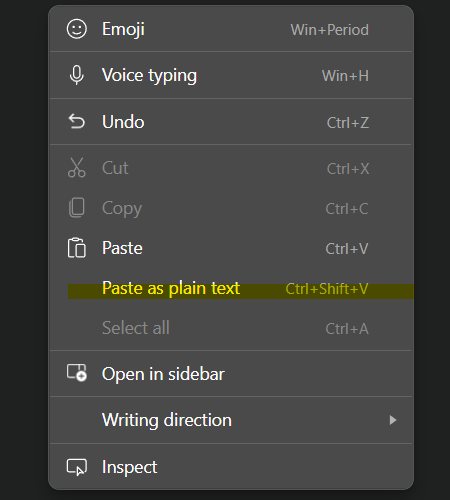Click the Emoji smiley face icon
Viewport: 450px width, 500px height.
pos(77,29)
